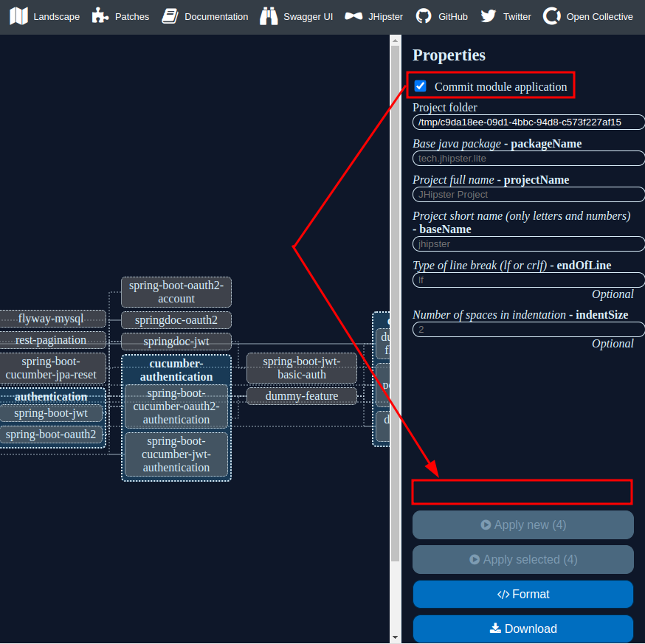Select the spring-boot-oauth2 module
This screenshot has height=644, width=645.
point(51,434)
